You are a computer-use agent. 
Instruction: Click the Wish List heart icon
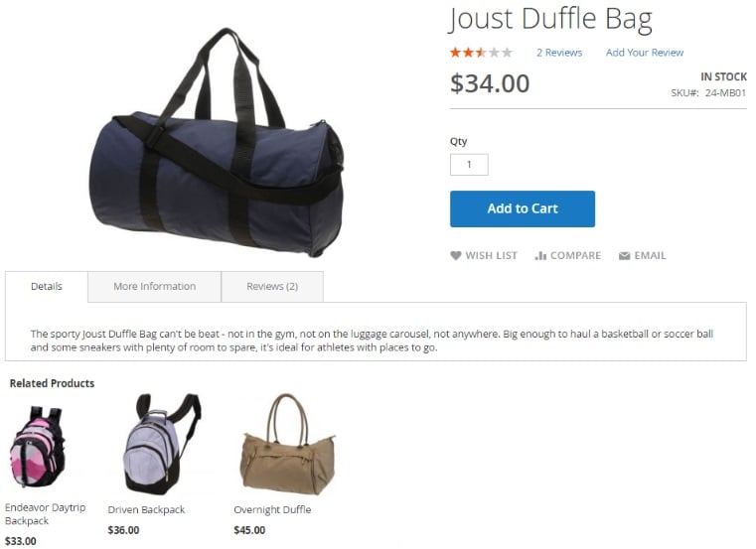(456, 256)
